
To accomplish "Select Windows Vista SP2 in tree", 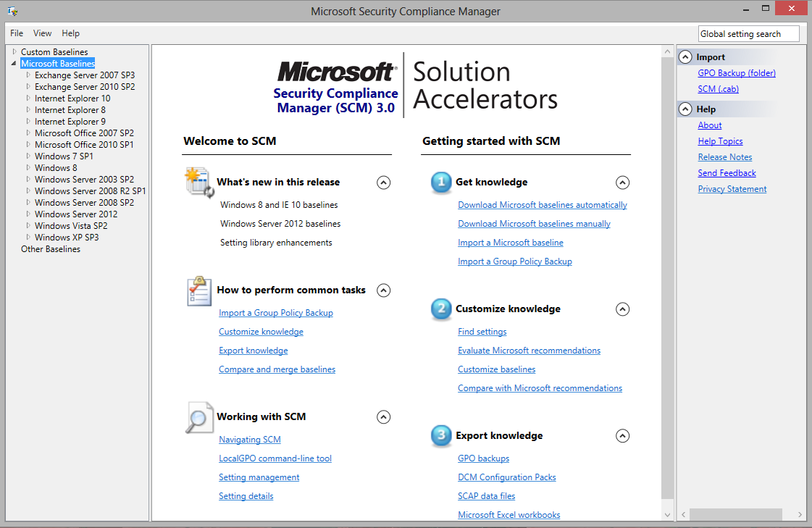I will click(x=71, y=226).
